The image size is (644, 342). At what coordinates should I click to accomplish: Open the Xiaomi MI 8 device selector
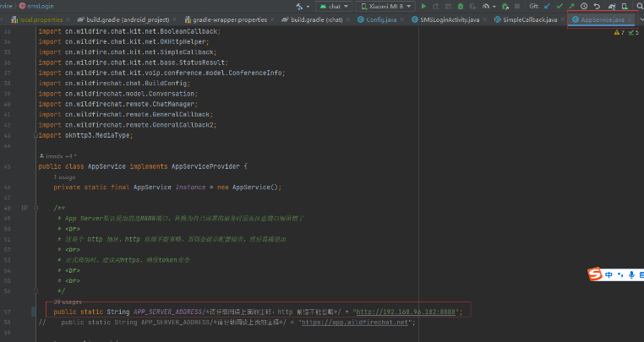tap(385, 6)
